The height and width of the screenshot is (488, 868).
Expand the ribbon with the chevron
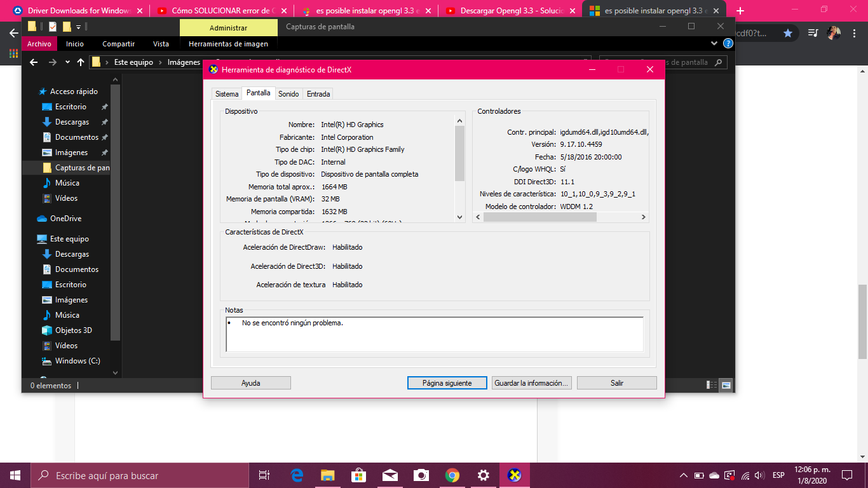714,43
